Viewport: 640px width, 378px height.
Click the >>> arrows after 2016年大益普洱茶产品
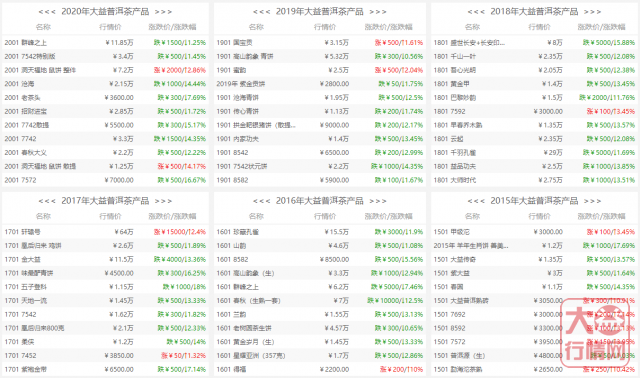[x=378, y=201]
